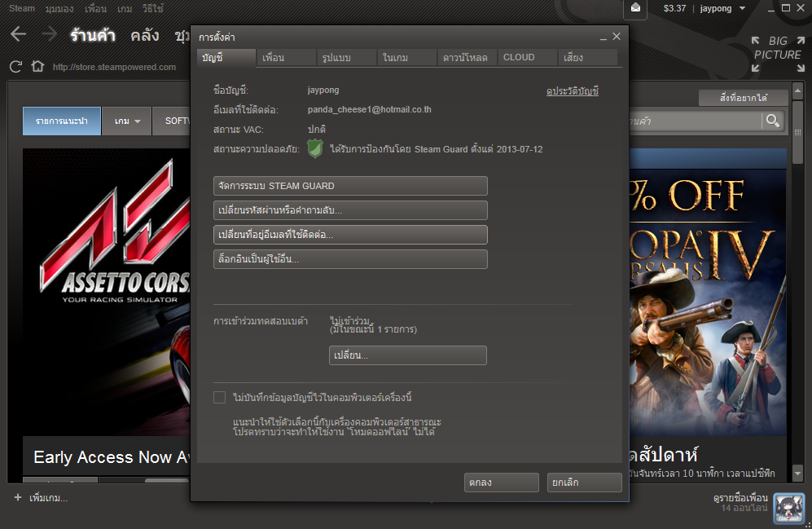Image resolution: width=812 pixels, height=529 pixels.
Task: Open the Steam menu
Action: pyautogui.click(x=22, y=8)
